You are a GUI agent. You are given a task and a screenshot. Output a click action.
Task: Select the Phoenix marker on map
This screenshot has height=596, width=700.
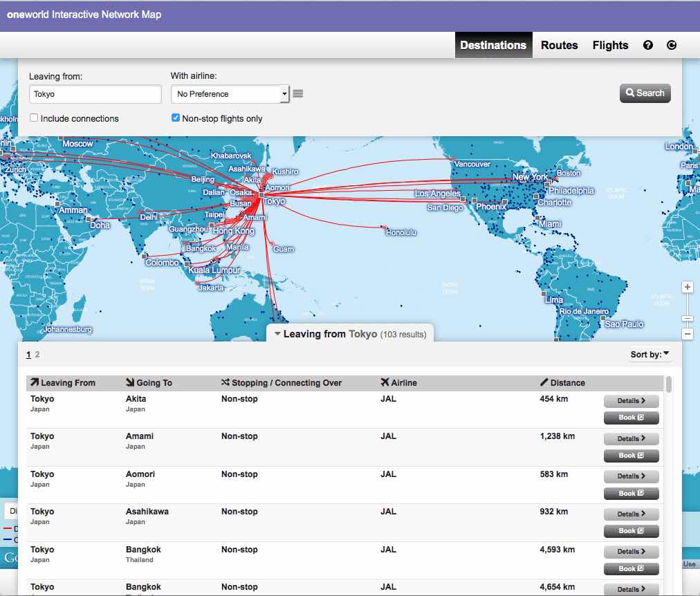pyautogui.click(x=474, y=201)
